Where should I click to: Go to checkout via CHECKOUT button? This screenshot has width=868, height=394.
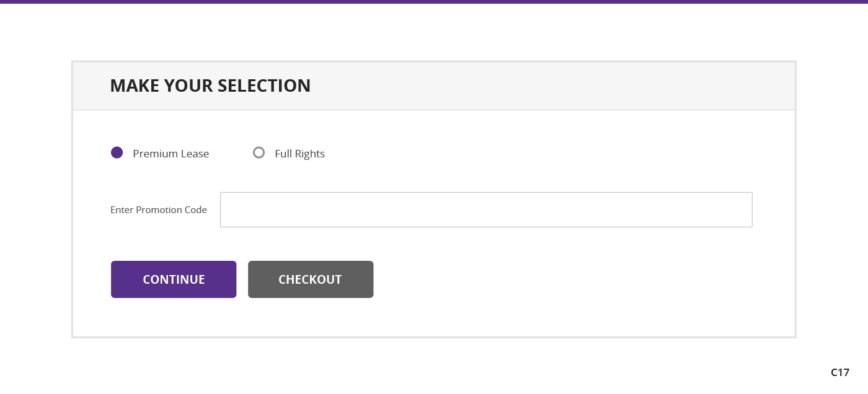(x=311, y=279)
